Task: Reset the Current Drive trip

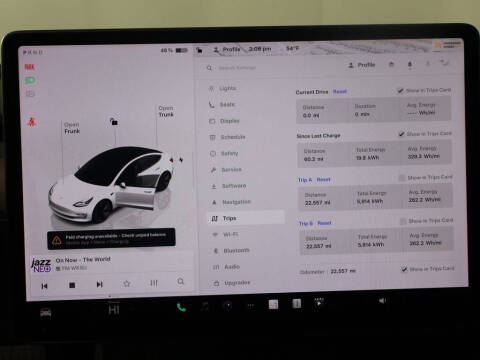Action: tap(340, 91)
